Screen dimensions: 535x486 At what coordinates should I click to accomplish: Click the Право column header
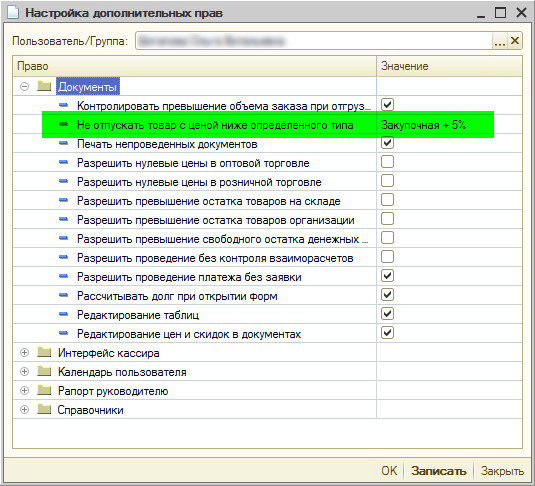tap(194, 66)
